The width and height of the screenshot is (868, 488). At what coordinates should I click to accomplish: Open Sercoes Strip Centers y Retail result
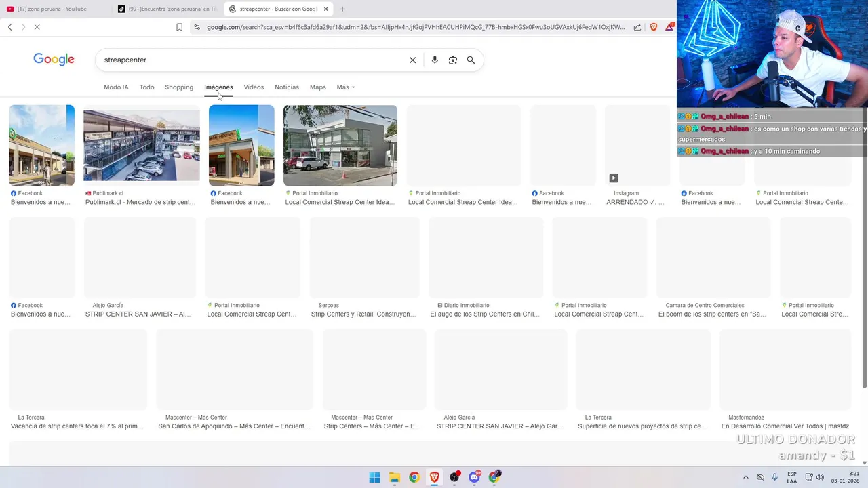point(363,314)
